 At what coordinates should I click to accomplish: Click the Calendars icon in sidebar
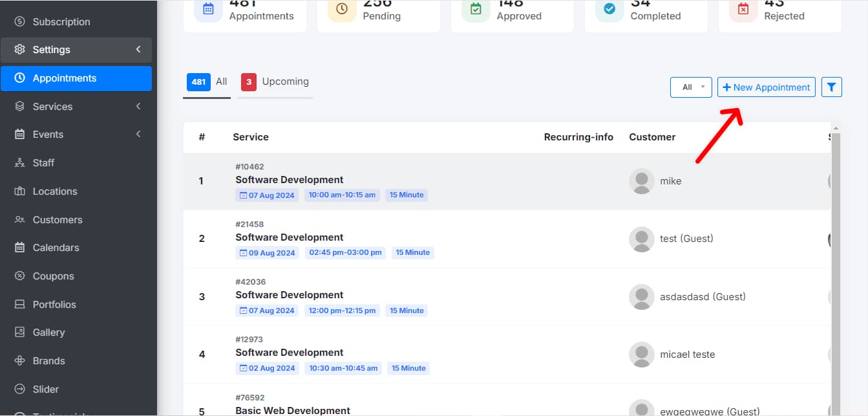20,248
